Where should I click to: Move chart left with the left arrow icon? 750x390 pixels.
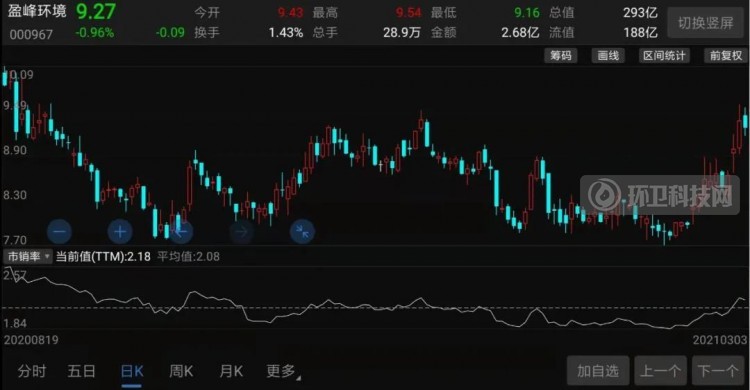(181, 232)
